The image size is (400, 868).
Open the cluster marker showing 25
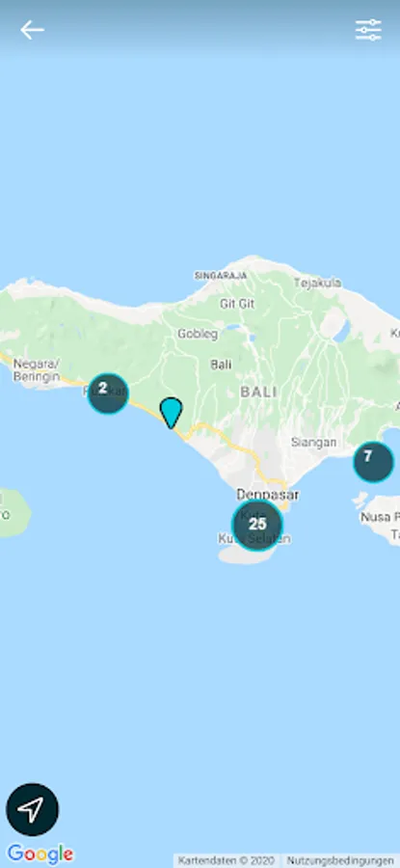[x=257, y=525]
